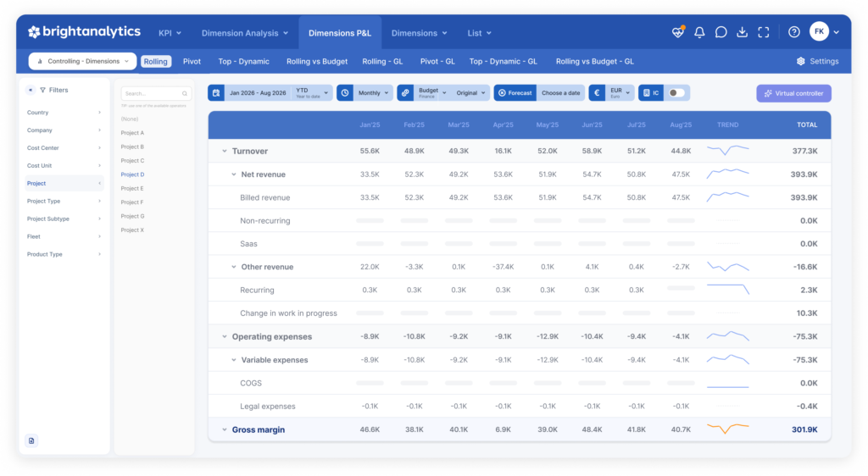Expand the Fleet filter
This screenshot has width=868, height=476.
tap(64, 236)
